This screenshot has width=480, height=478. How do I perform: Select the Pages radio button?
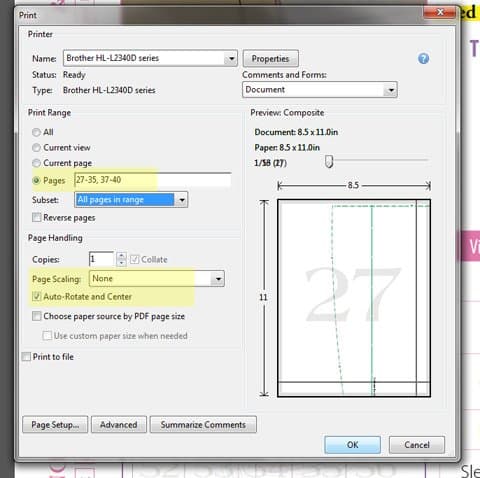(36, 181)
